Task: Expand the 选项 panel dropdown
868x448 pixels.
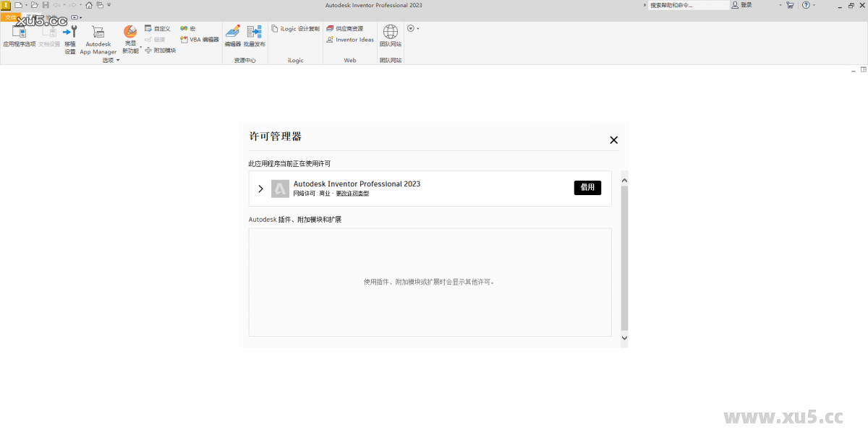Action: (x=117, y=60)
